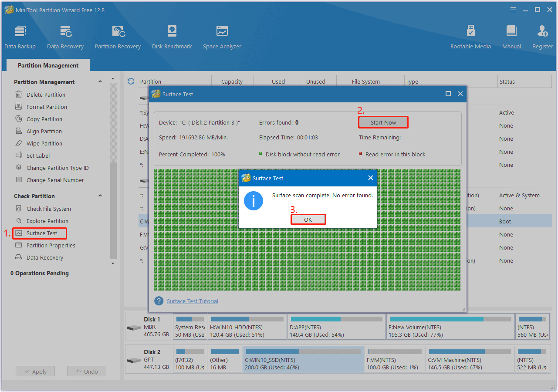Select System Reserved 50 MB partition block
This screenshot has width=558, height=392.
tap(190, 326)
